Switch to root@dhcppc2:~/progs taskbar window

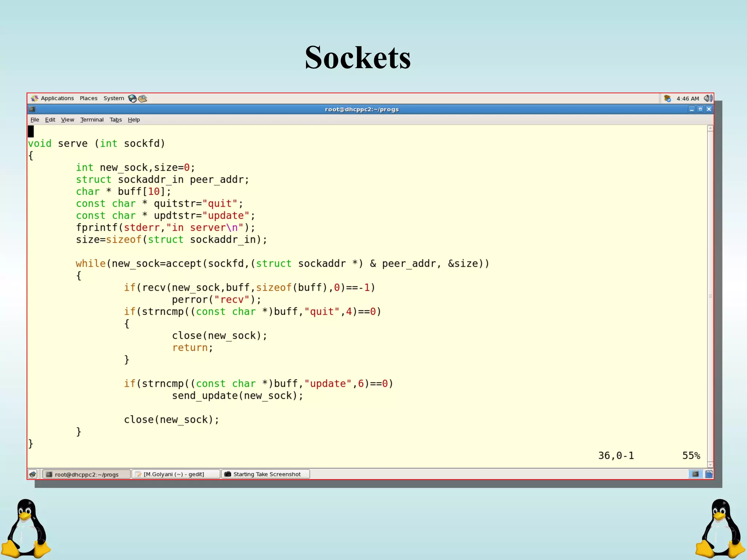tap(86, 474)
